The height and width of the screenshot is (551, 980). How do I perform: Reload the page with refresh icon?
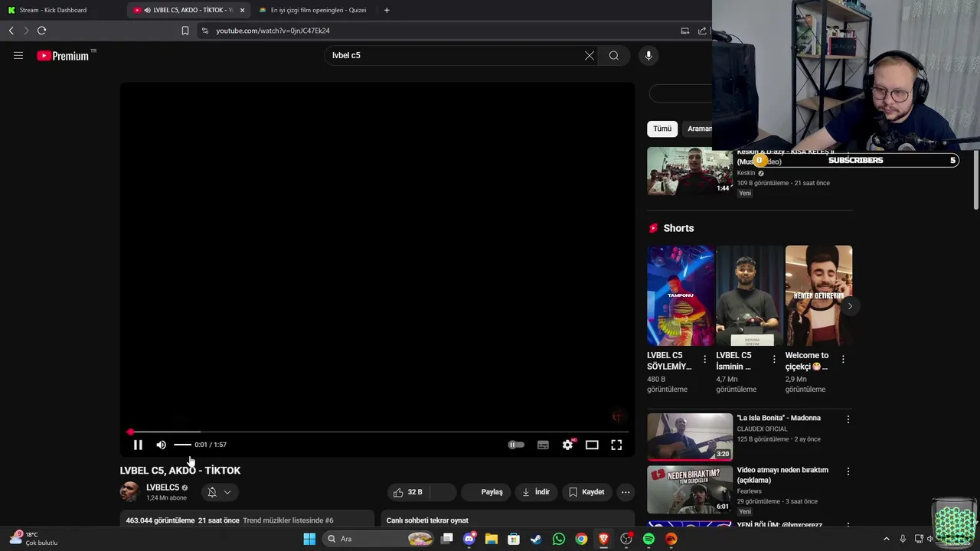pyautogui.click(x=41, y=31)
